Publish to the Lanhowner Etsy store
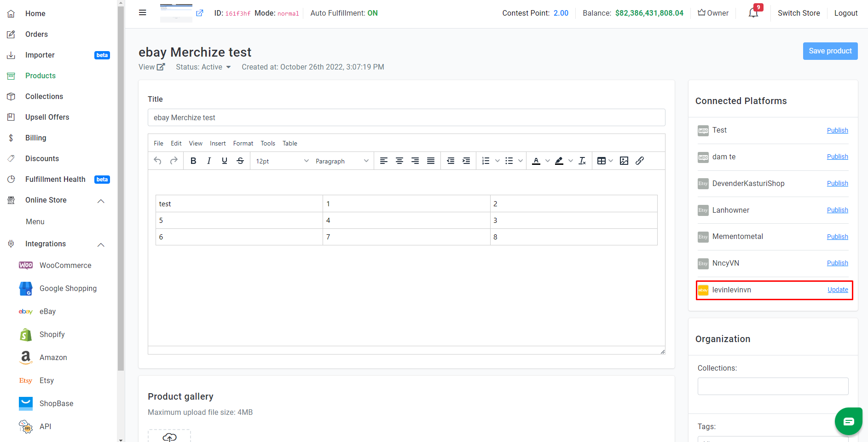 coord(838,210)
